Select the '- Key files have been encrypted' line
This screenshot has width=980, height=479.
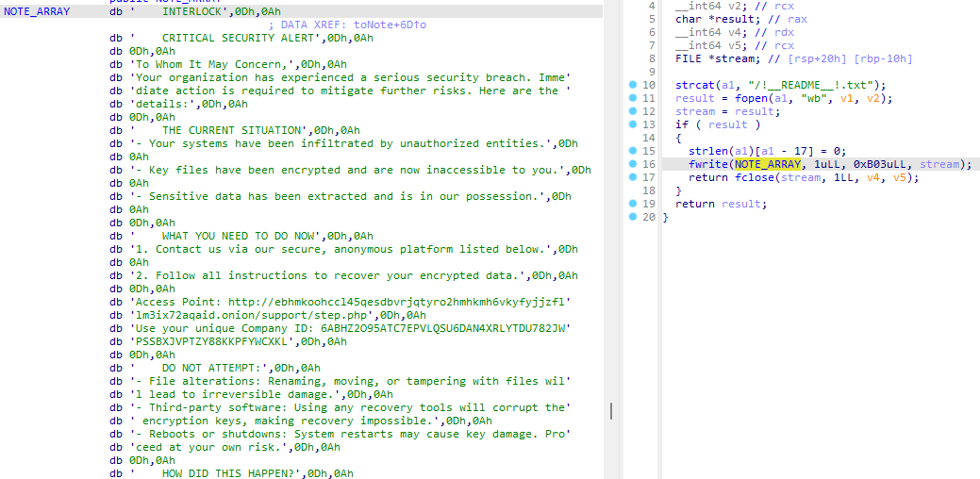coord(350,170)
